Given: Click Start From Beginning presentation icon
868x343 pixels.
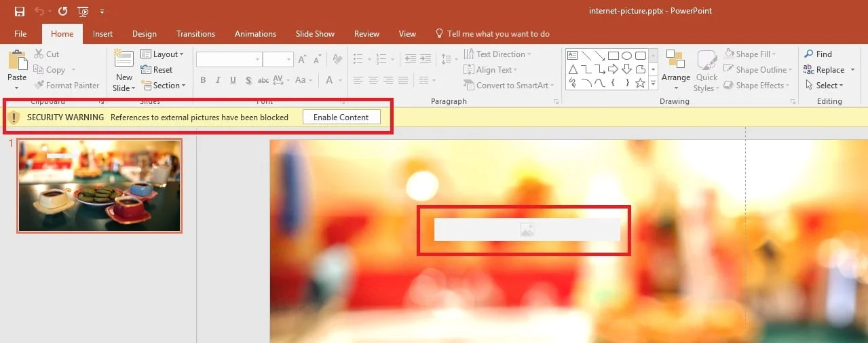Looking at the screenshot, I should (x=83, y=12).
